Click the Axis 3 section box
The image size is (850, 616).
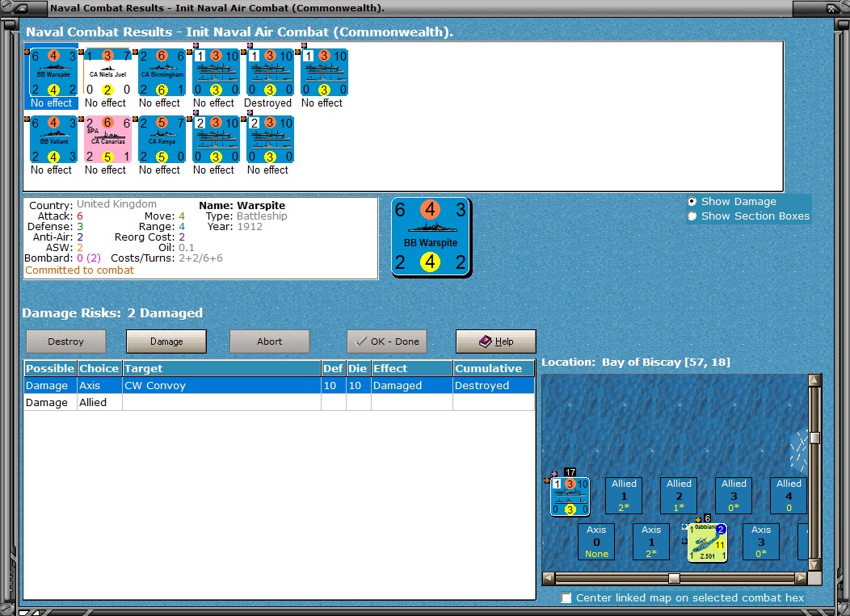760,542
